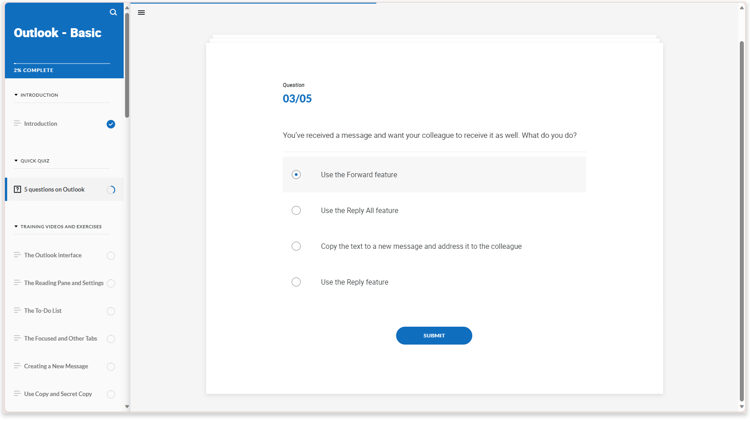Toggle the hamburger menu icon
The width and height of the screenshot is (750, 422).
click(141, 13)
